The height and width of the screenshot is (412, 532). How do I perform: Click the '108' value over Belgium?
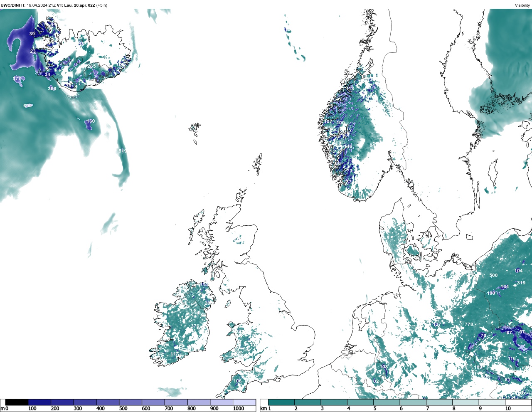tap(384, 367)
